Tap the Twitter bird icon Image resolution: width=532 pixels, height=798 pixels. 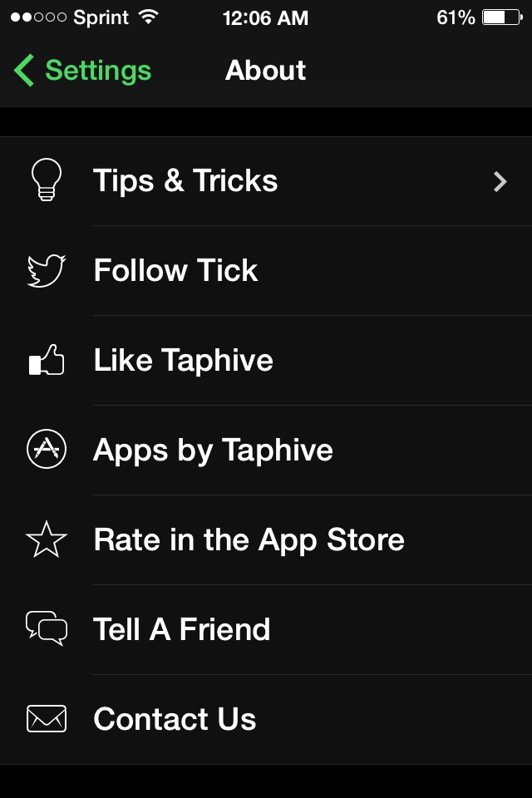47,271
